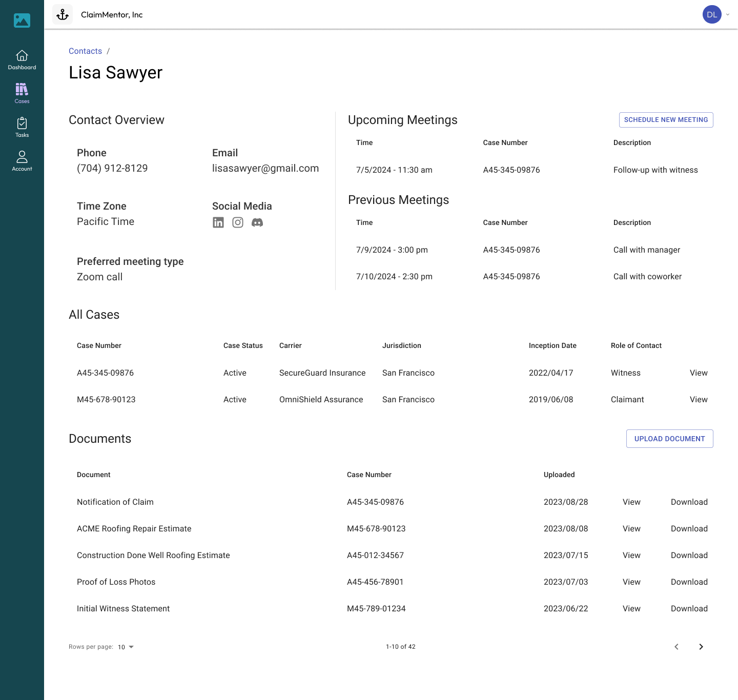Go to the next page of documents
Image resolution: width=738 pixels, height=700 pixels.
[701, 647]
